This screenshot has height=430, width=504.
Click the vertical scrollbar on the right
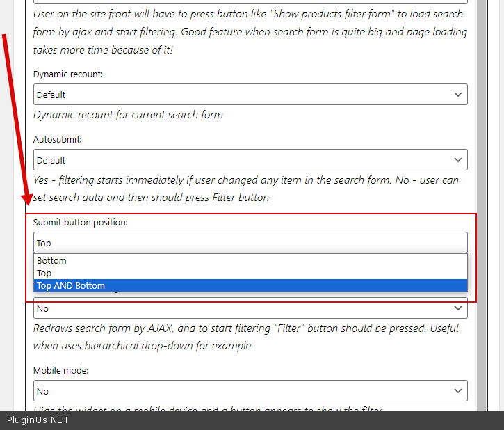click(x=481, y=209)
